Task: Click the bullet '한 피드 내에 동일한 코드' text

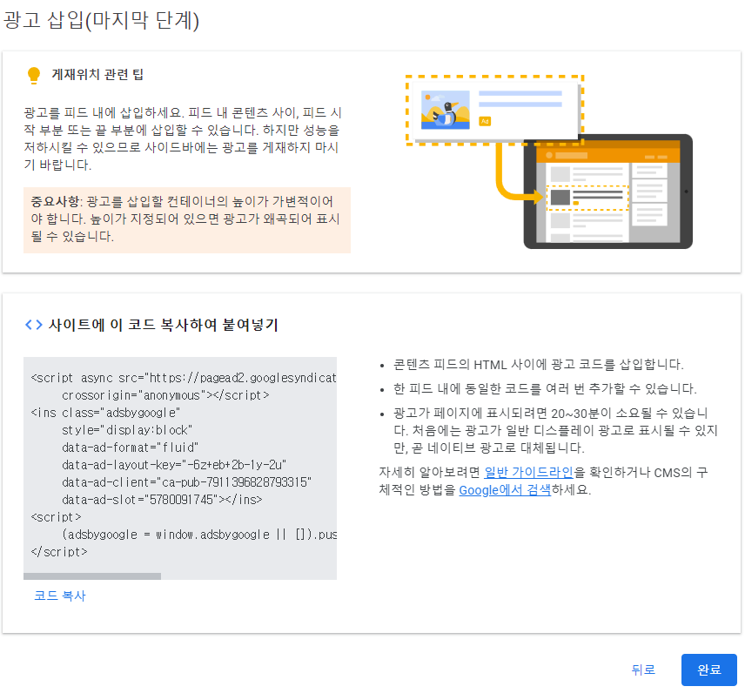Action: coord(545,388)
